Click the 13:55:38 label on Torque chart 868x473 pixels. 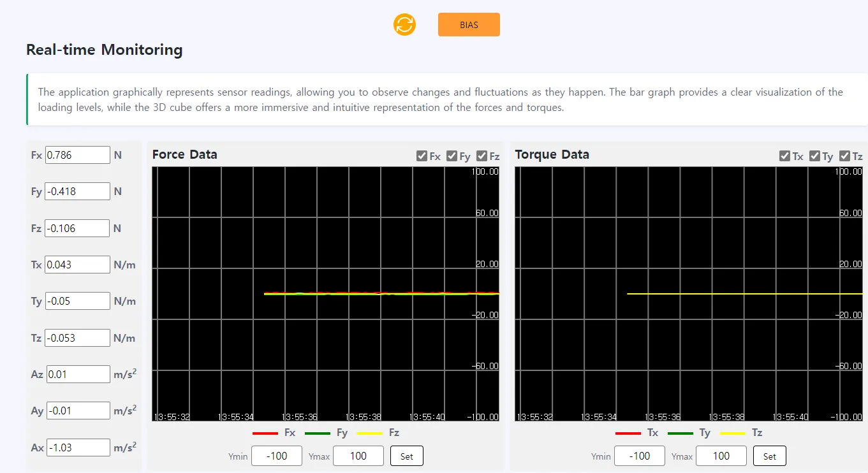(x=726, y=417)
